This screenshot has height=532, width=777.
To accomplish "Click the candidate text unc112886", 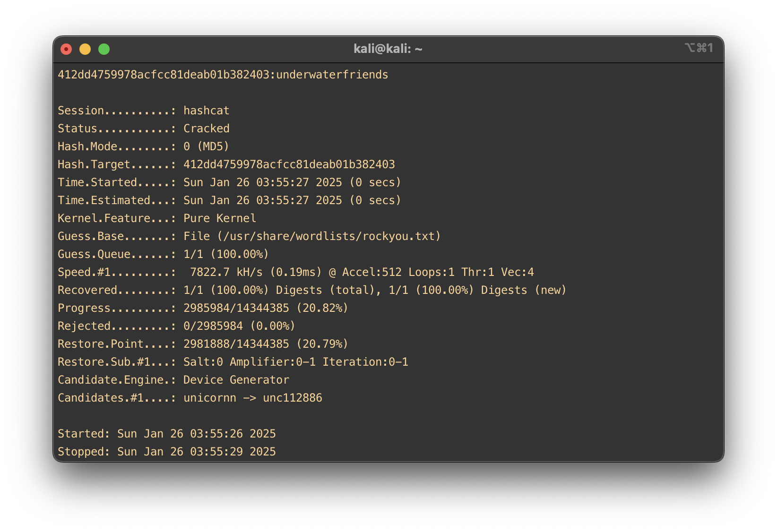I will [292, 398].
